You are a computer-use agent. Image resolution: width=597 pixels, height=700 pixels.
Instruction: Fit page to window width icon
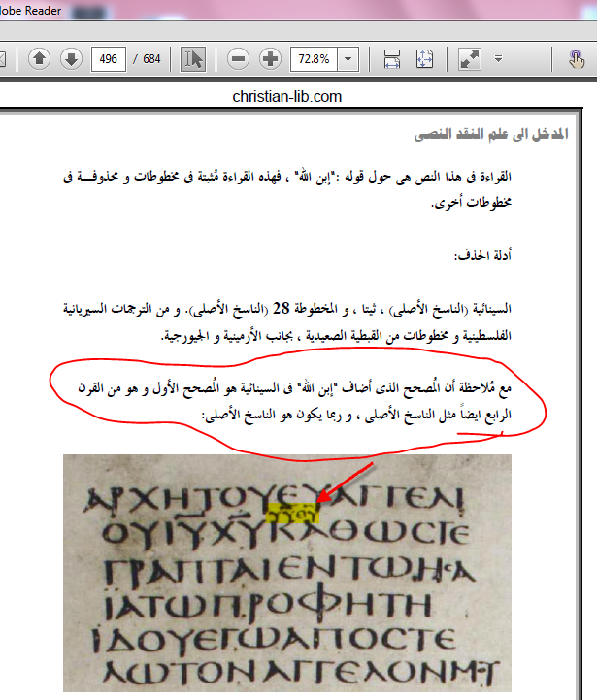coord(391,59)
